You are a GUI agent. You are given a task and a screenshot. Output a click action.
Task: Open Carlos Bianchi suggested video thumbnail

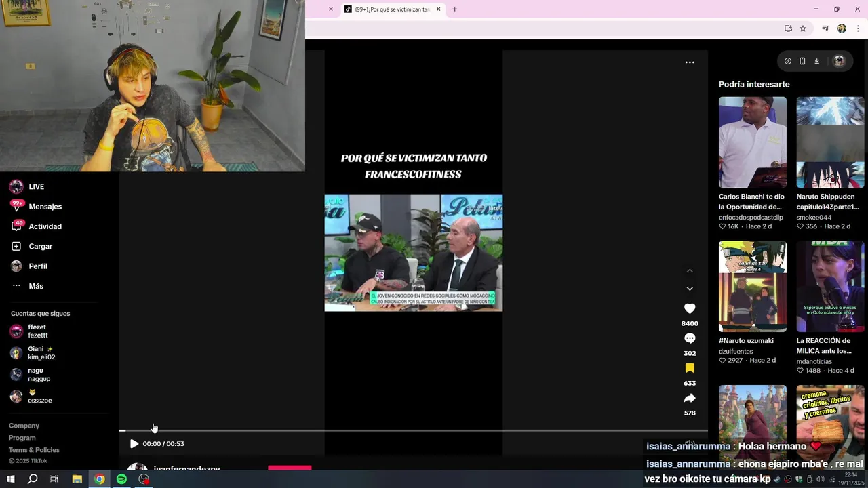(x=753, y=142)
